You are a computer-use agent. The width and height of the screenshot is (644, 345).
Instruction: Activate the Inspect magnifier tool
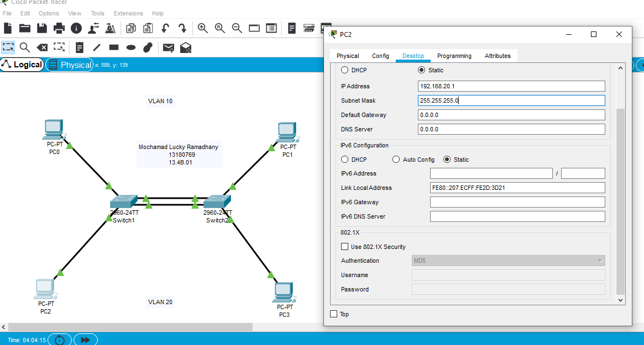(x=25, y=47)
